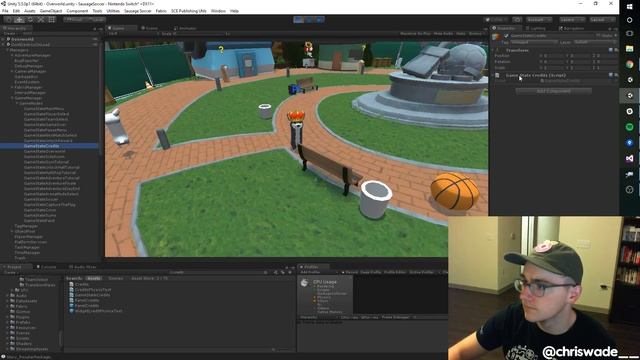
Task: Open Cortana search in taskbar
Action: click(629, 20)
